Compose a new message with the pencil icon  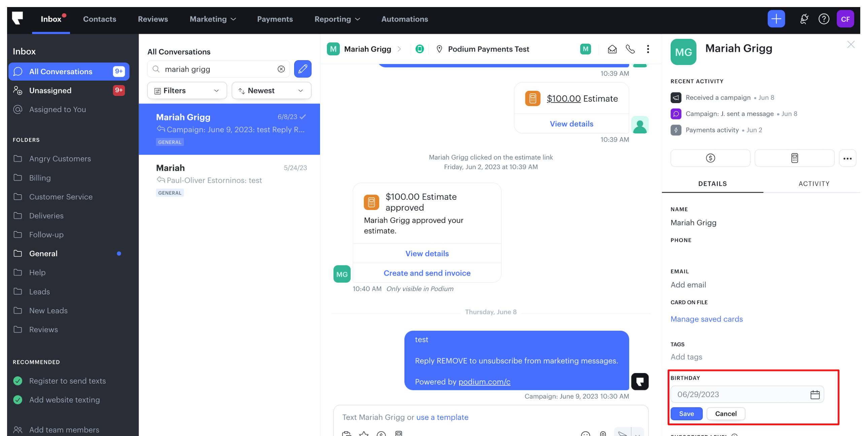pos(303,69)
